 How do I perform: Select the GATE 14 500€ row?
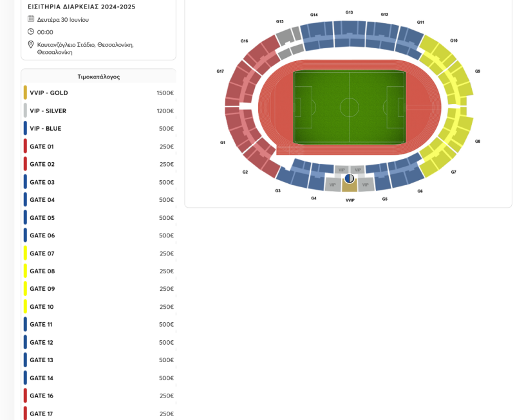(98, 378)
